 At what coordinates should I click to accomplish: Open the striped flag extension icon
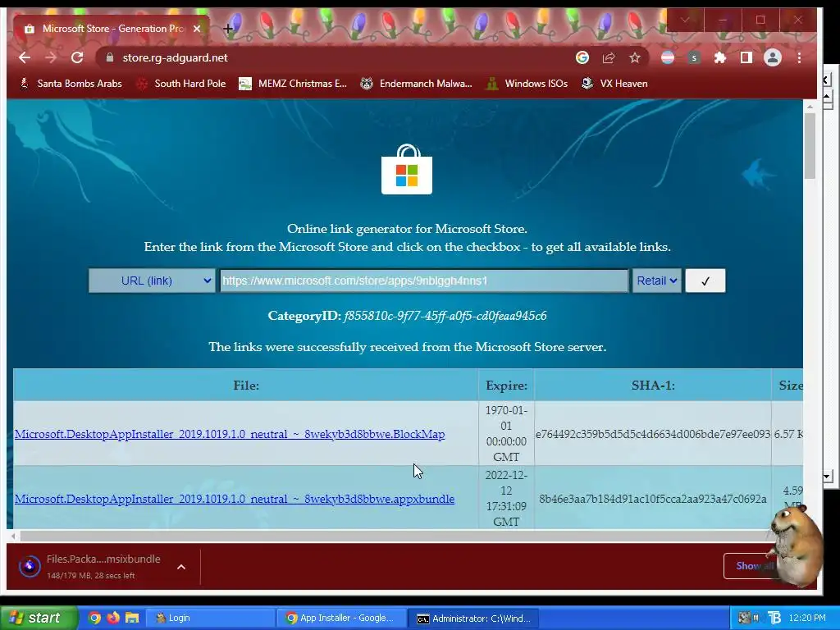(x=668, y=58)
